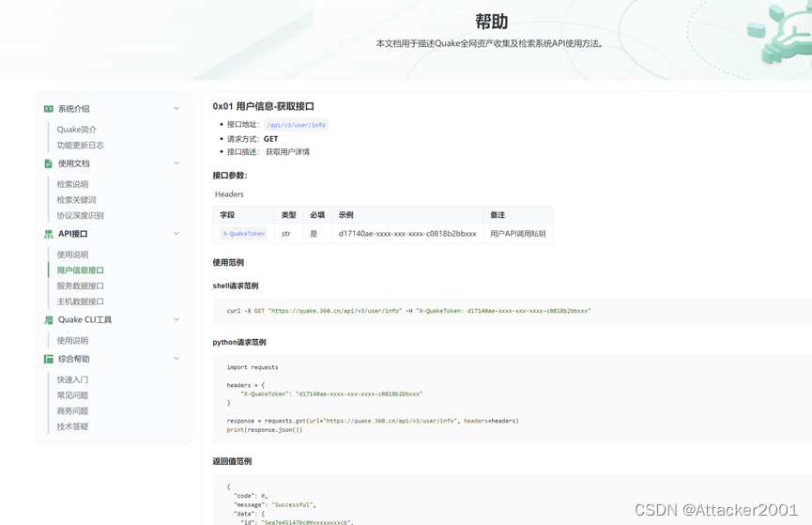Collapse the 综合帮助 section chevron
The image size is (812, 525).
point(176,359)
